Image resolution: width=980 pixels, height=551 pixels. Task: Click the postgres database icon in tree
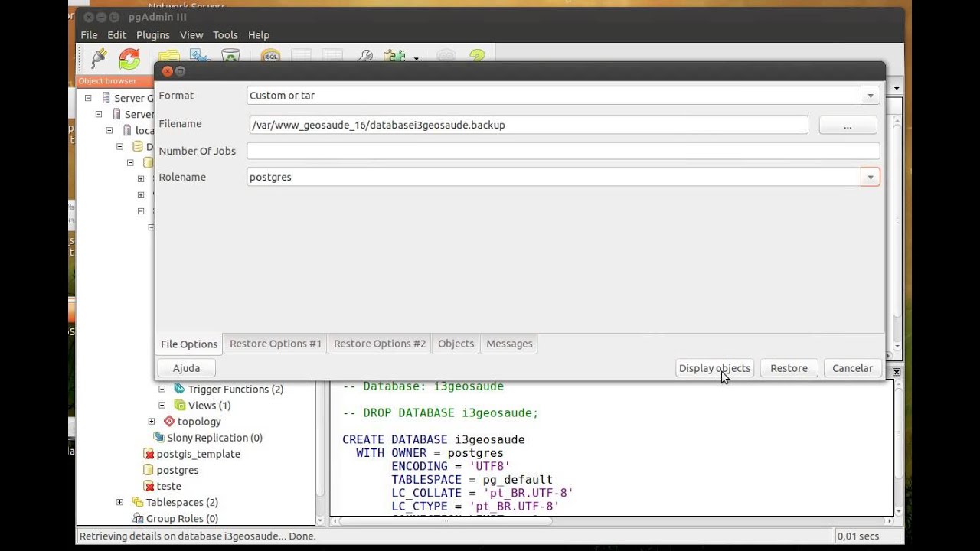point(149,470)
